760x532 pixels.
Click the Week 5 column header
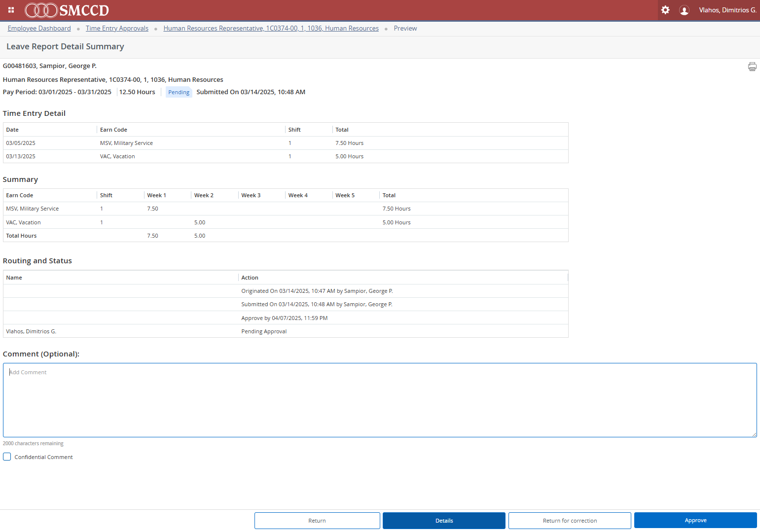[x=345, y=195]
